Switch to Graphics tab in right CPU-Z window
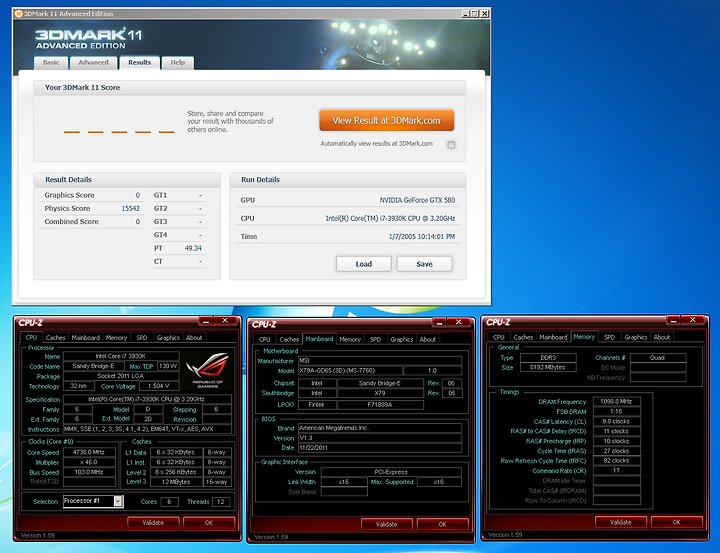The height and width of the screenshot is (553, 720). pyautogui.click(x=636, y=337)
